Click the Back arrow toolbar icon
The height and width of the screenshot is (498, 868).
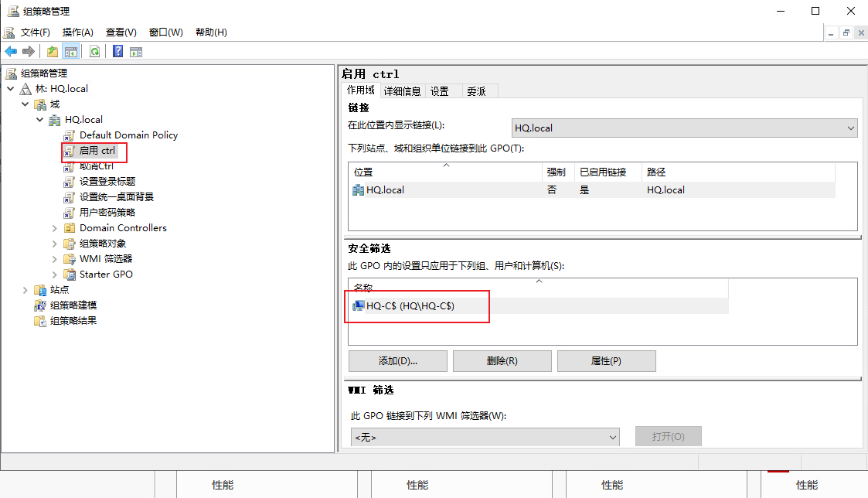(11, 52)
